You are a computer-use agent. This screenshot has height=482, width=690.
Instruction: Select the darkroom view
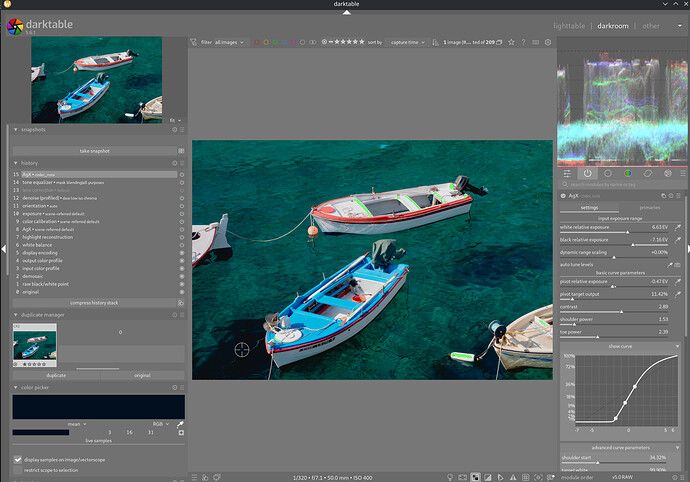coord(613,26)
